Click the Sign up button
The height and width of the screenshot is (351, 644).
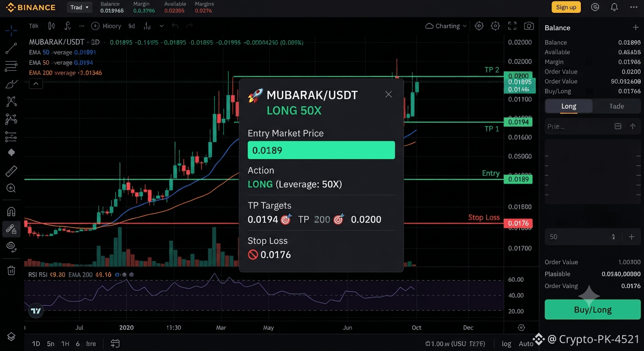[x=566, y=7]
